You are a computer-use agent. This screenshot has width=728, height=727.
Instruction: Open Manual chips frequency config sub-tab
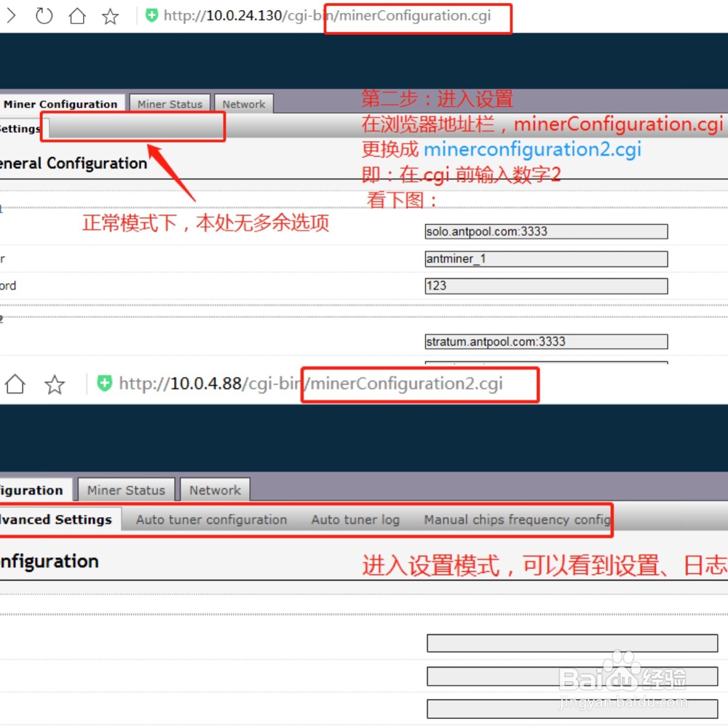point(517,520)
